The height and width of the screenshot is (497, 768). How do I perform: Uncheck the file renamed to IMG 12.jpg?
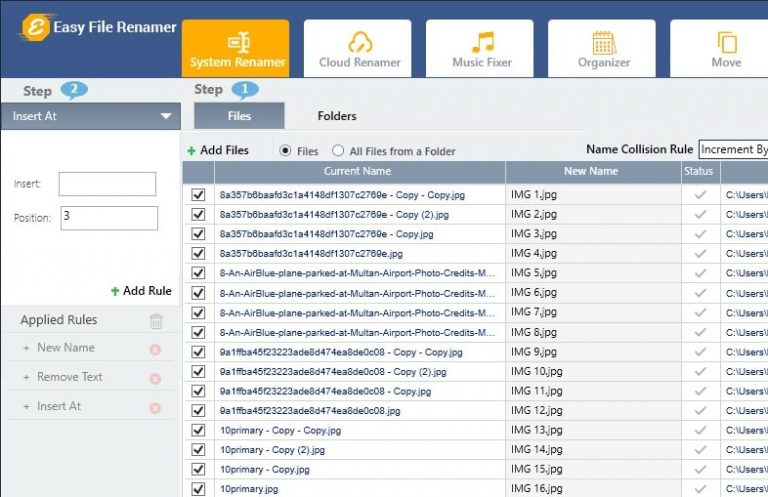[198, 411]
